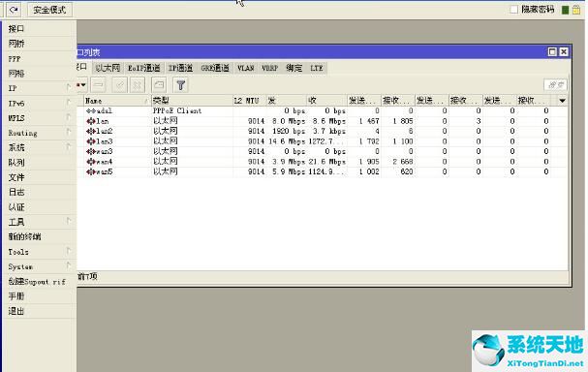Click the 21.6 Mbps value in wan4 row
This screenshot has width=588, height=372.
327,162
